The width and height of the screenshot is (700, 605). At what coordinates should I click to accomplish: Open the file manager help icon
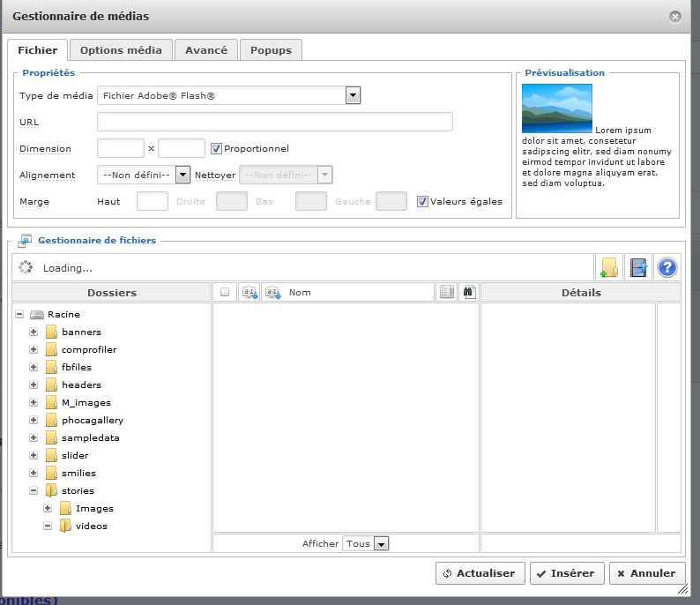click(667, 267)
